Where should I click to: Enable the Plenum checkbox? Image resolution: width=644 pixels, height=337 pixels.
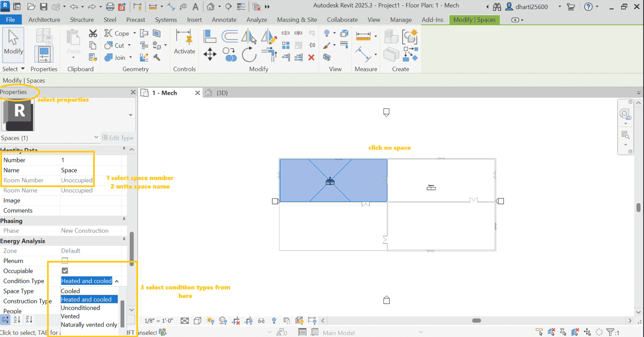click(x=65, y=260)
